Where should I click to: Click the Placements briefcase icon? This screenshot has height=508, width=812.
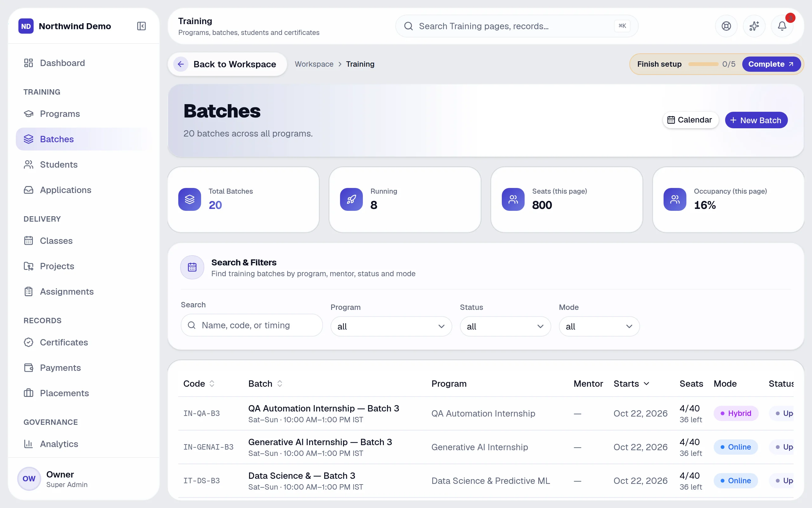(29, 393)
